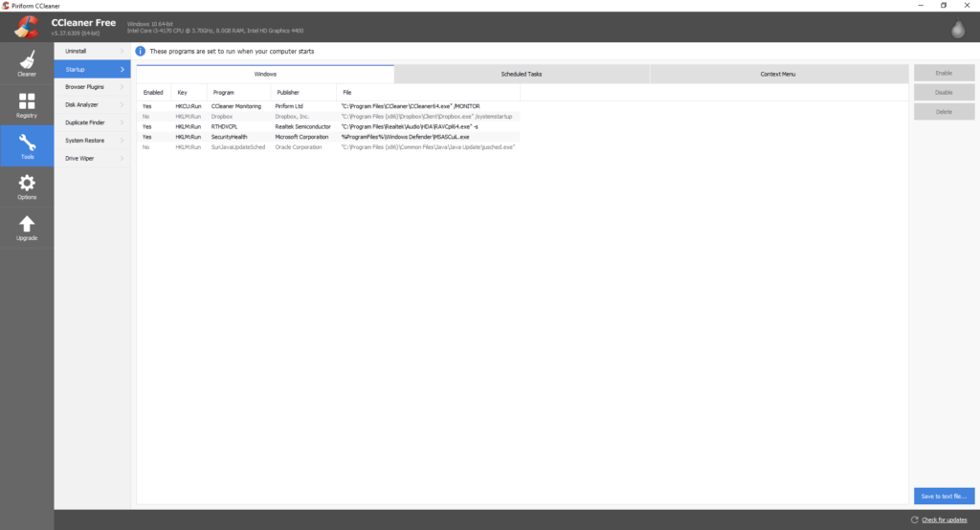Open Disk Analyzer in Tools list
The height and width of the screenshot is (530, 980).
[x=92, y=104]
